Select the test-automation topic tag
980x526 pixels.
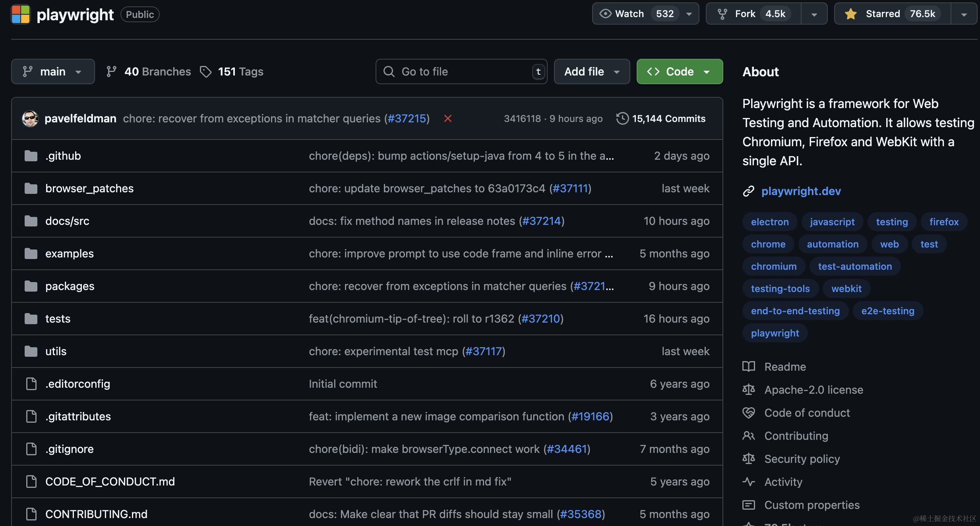(855, 266)
